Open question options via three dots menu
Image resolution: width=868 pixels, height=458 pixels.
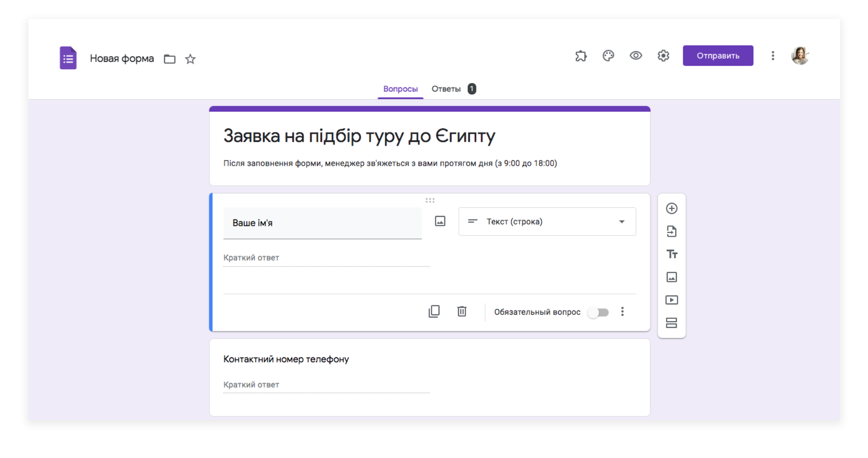tap(623, 311)
